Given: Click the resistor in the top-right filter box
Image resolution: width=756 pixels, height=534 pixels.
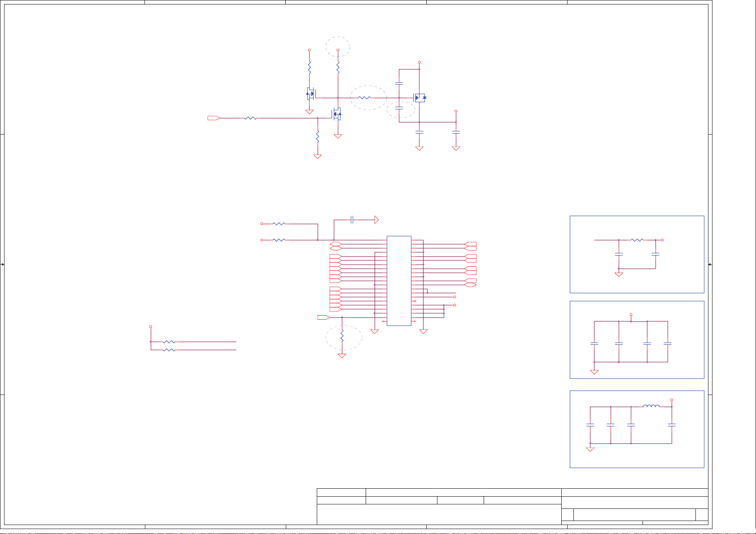Looking at the screenshot, I should [637, 240].
